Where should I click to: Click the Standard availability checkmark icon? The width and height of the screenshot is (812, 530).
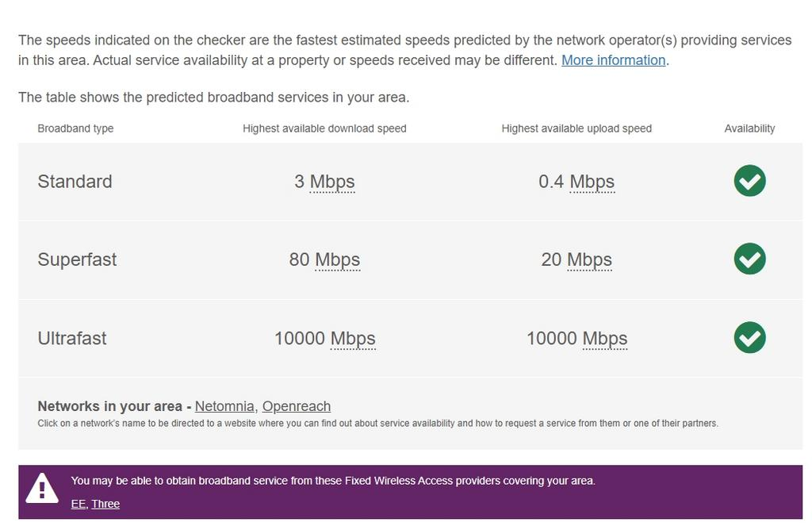pos(749,181)
